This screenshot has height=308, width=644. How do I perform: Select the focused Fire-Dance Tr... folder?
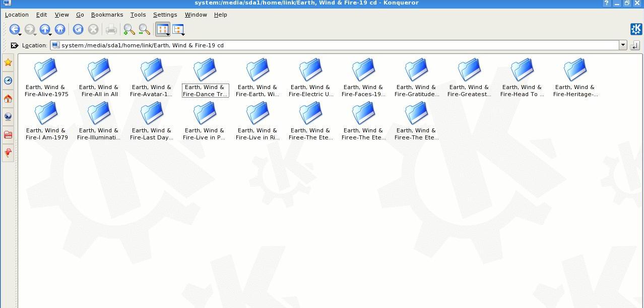[x=205, y=77]
